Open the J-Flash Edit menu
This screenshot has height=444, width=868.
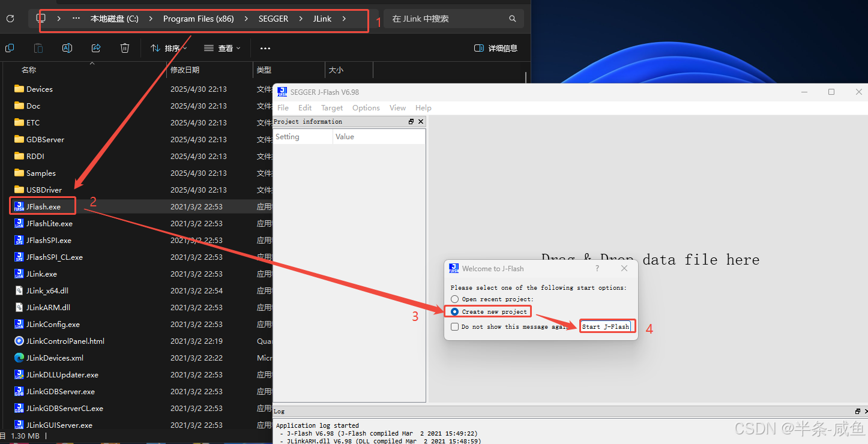pyautogui.click(x=305, y=107)
